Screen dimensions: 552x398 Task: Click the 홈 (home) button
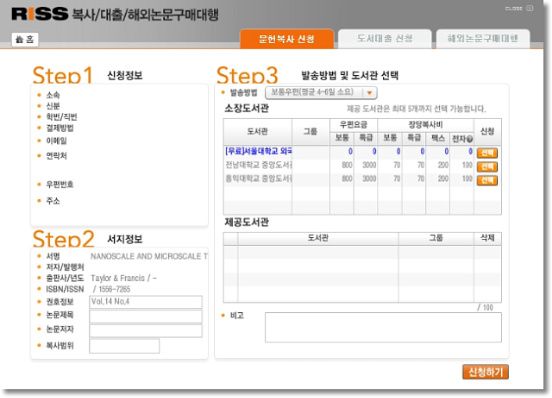pos(25,39)
